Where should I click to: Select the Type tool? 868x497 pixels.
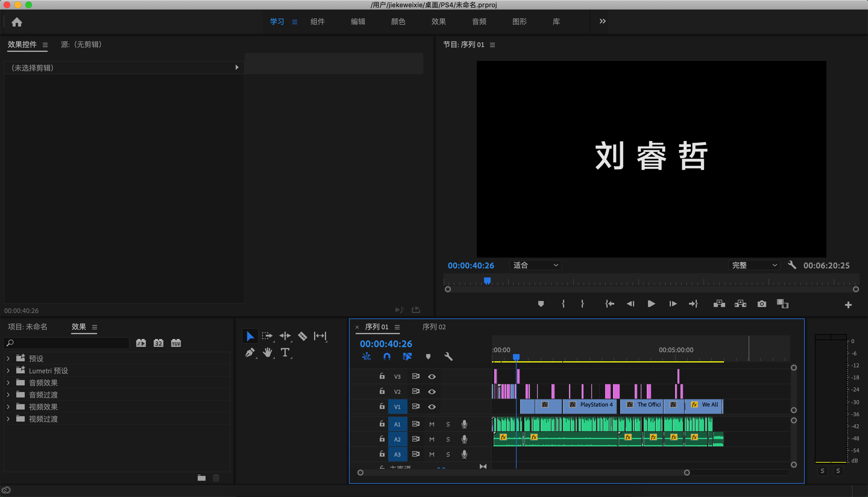tap(285, 353)
